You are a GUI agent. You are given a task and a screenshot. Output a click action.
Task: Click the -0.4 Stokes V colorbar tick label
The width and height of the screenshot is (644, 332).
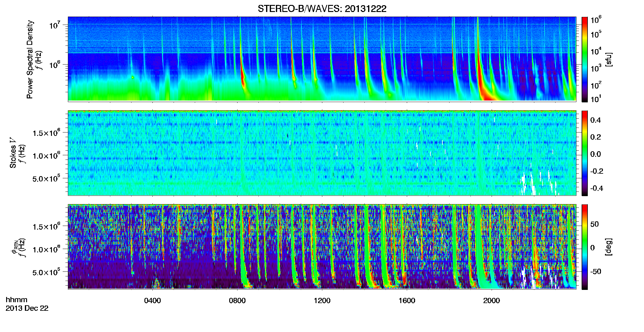(x=596, y=188)
